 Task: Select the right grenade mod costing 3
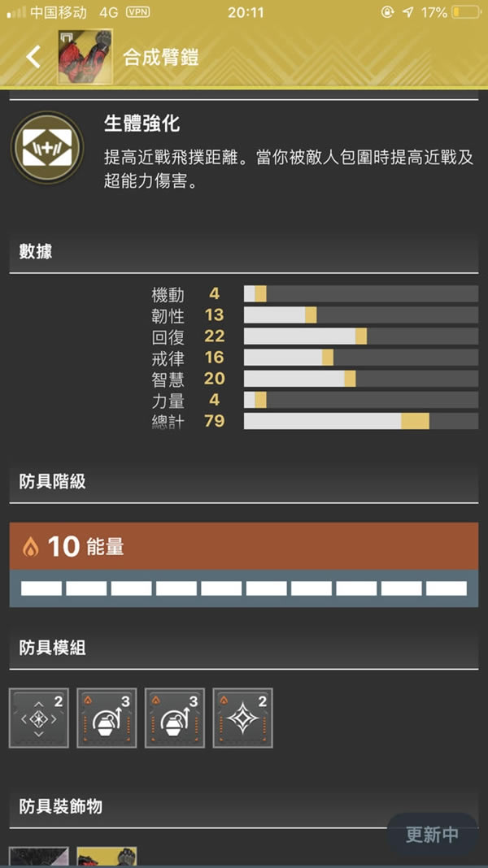pos(175,718)
